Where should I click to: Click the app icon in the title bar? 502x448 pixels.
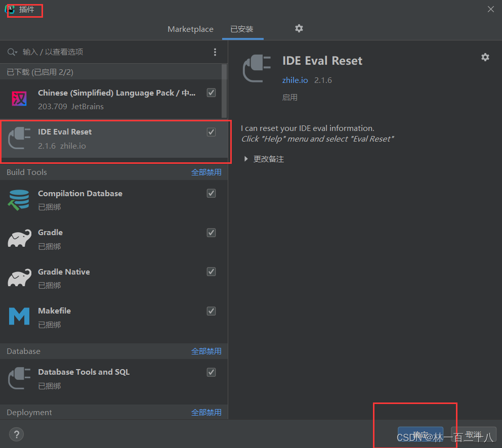[10, 9]
